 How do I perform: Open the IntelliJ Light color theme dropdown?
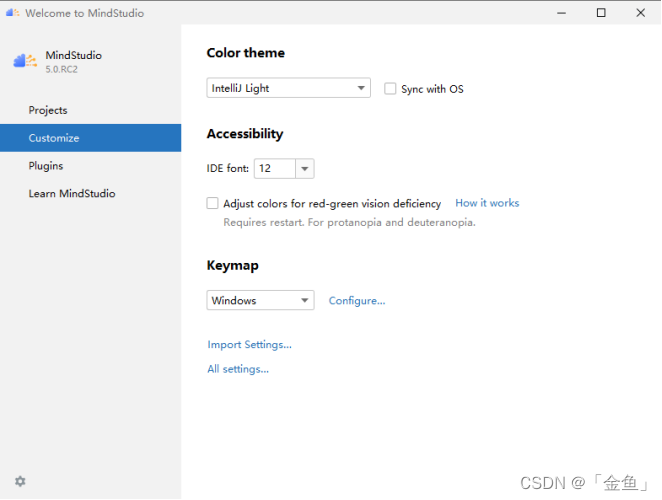tap(288, 88)
